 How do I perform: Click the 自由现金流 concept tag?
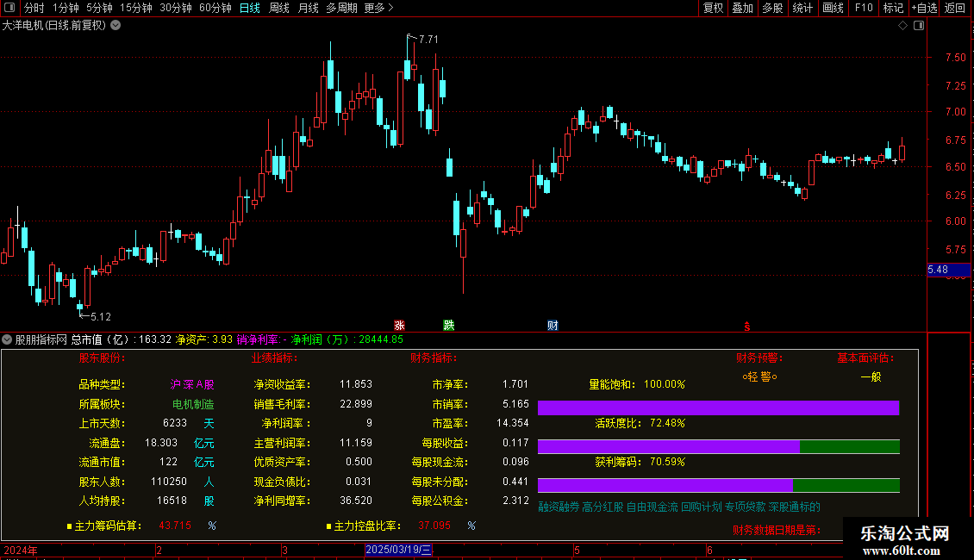coord(652,507)
